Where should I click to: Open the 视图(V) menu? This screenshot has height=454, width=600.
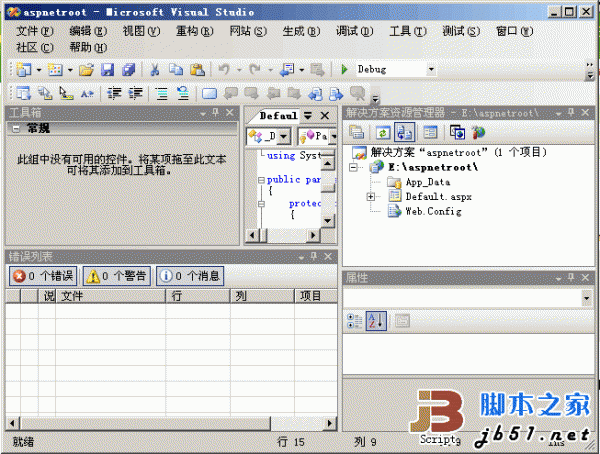click(141, 31)
